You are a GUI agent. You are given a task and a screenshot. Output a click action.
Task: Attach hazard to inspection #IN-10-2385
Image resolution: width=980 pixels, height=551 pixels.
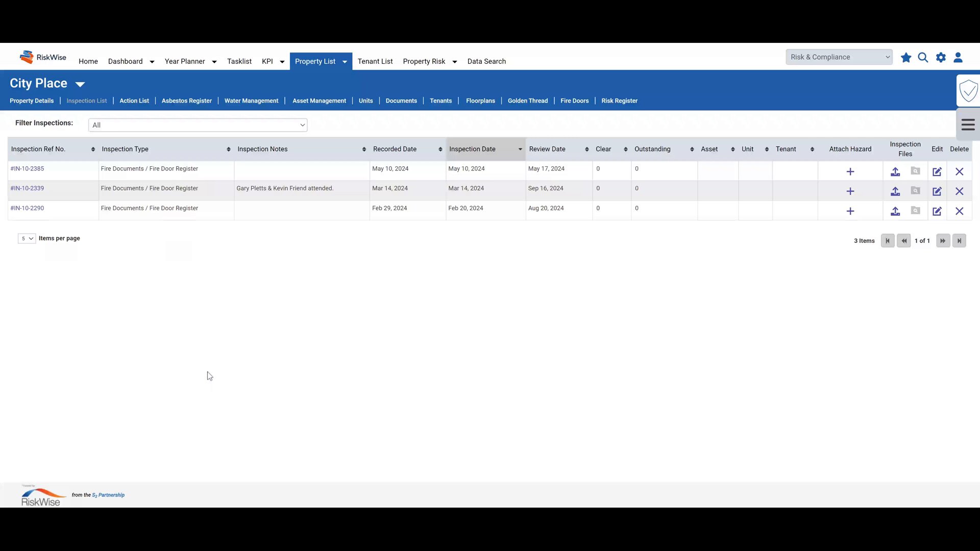point(850,172)
